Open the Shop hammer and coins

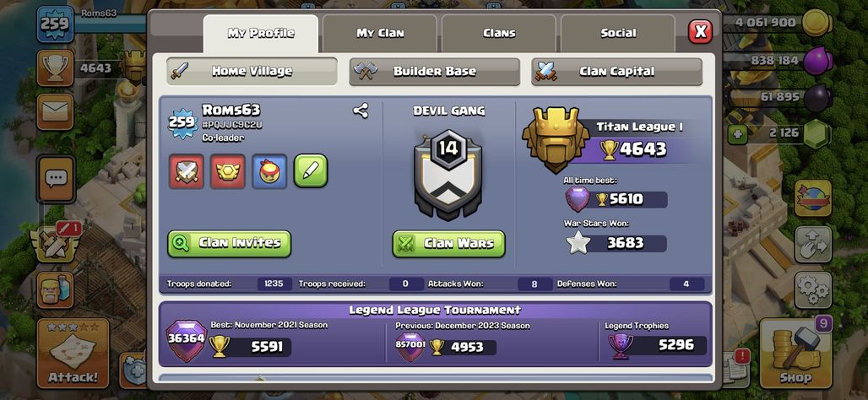[x=795, y=354]
